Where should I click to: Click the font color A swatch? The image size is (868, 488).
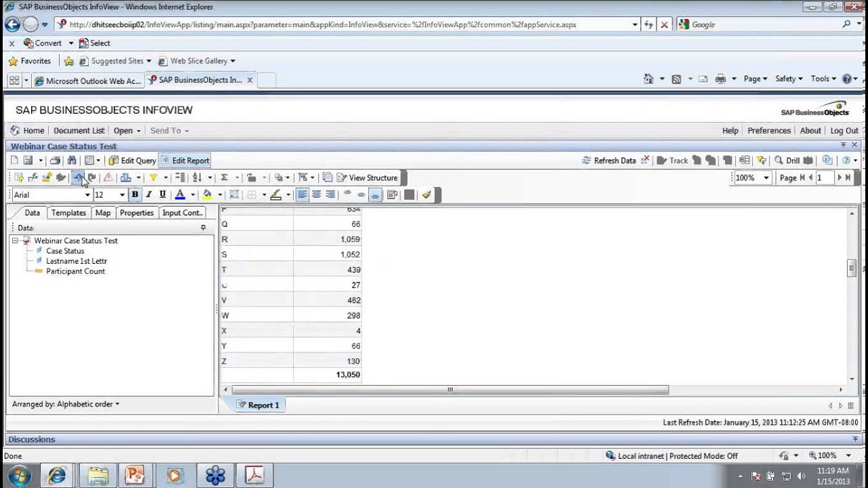[180, 195]
